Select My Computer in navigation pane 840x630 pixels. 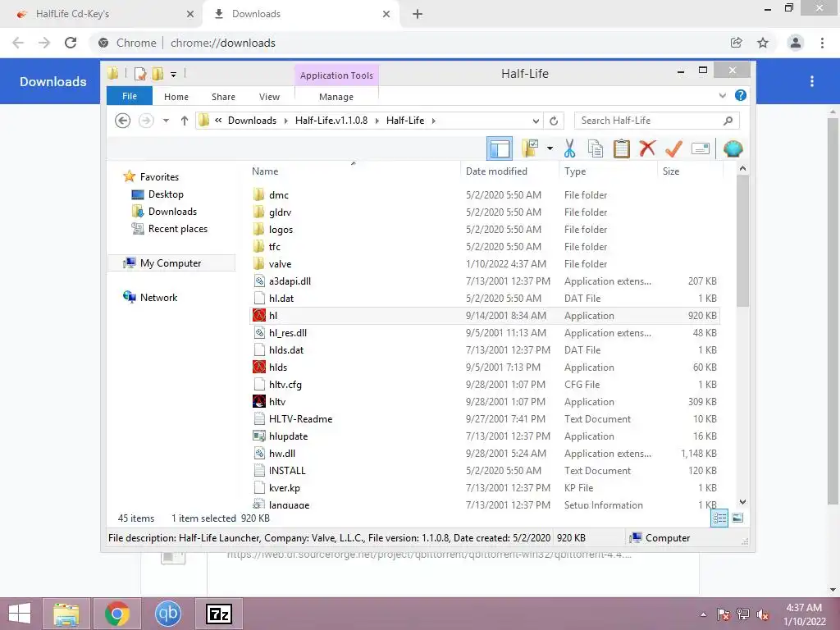click(171, 263)
